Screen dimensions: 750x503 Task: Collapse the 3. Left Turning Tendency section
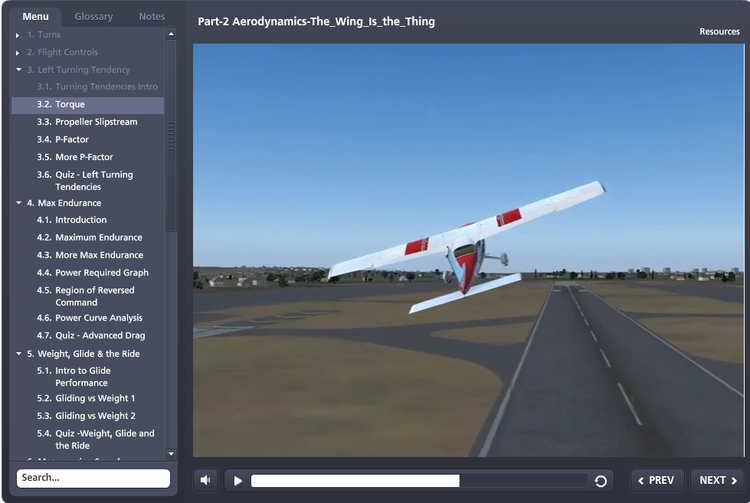tap(19, 70)
